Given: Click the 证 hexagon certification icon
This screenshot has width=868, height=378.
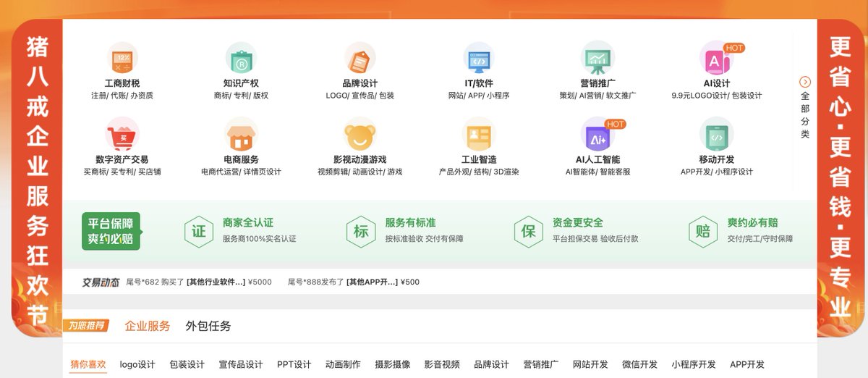Looking at the screenshot, I should [198, 231].
